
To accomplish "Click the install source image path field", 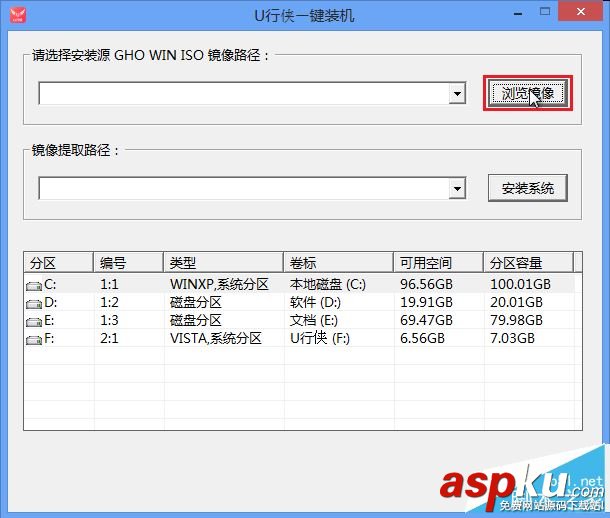I will 244,93.
